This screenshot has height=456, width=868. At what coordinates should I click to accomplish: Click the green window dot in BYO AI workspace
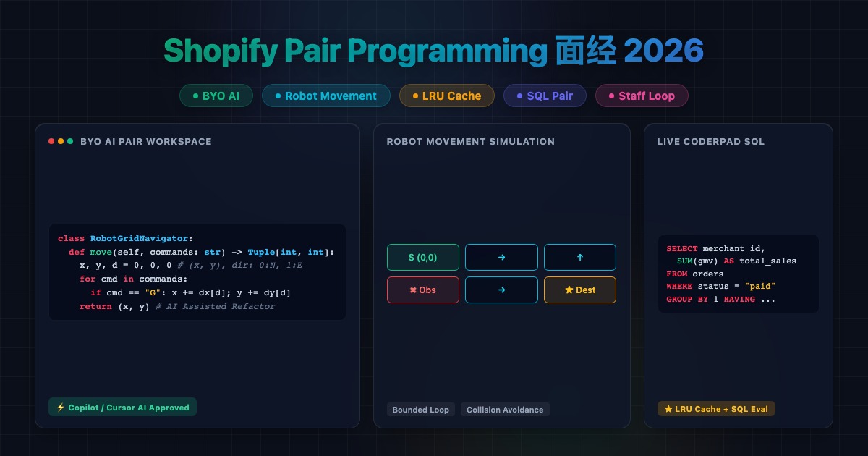(70, 141)
